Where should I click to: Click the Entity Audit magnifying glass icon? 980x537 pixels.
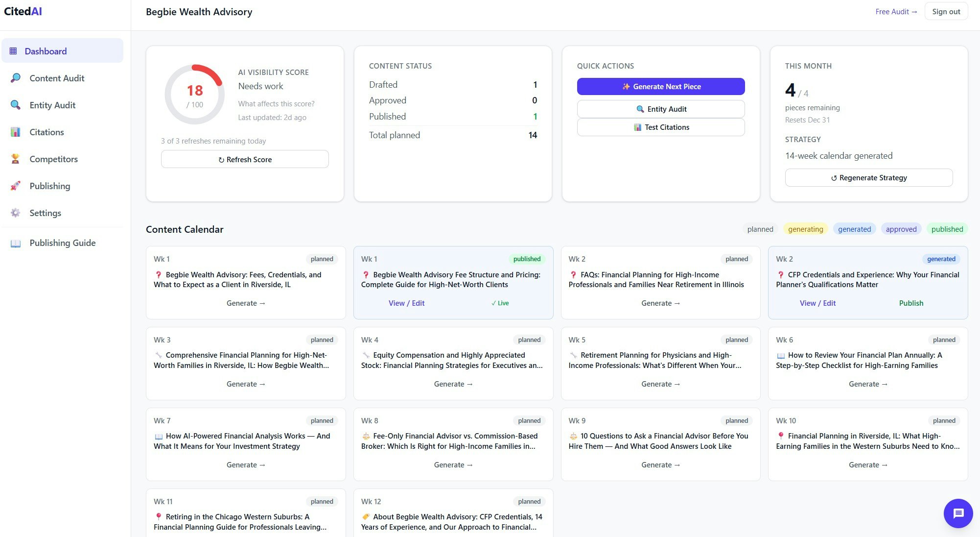[x=15, y=105]
